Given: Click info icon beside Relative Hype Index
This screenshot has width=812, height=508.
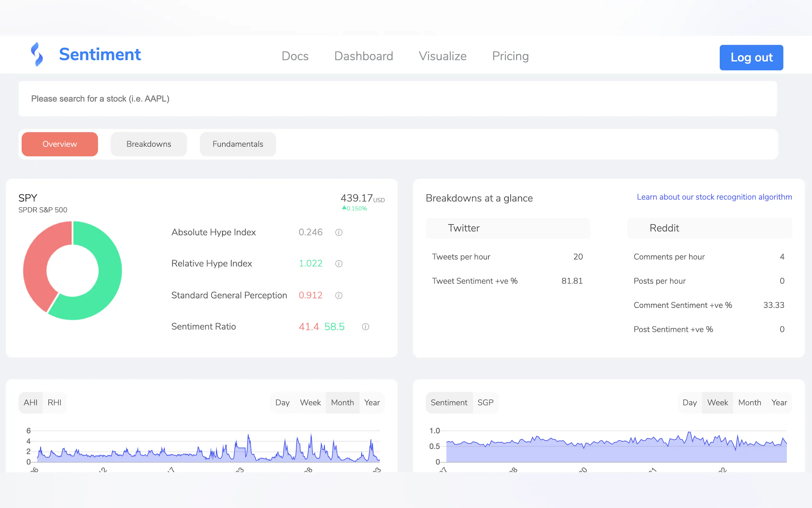Looking at the screenshot, I should [x=339, y=264].
